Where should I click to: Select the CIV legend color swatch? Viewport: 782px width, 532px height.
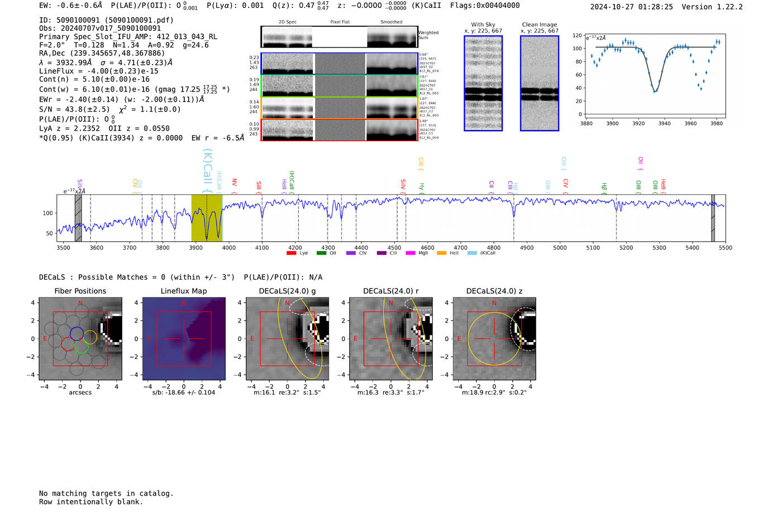[351, 253]
